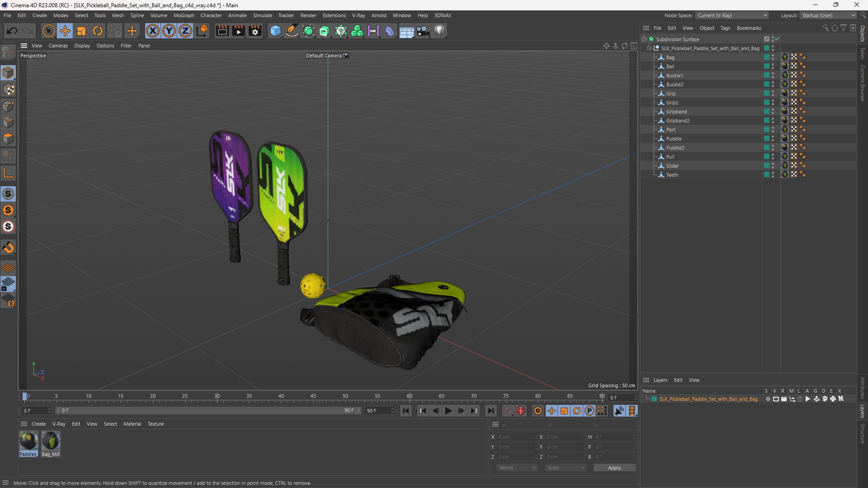Viewport: 868px width, 488px height.
Task: Collapse the SLK_Pickleball_Paddle_Set null in tree
Action: (x=650, y=48)
